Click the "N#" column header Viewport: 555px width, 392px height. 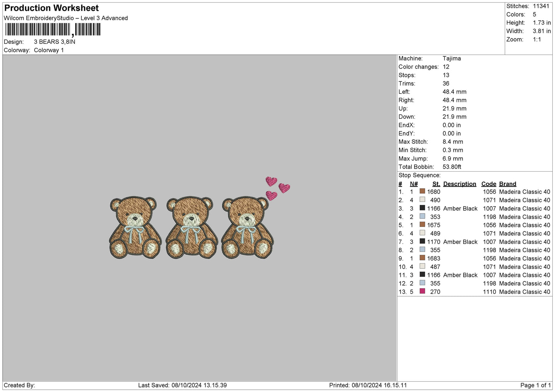tap(414, 184)
